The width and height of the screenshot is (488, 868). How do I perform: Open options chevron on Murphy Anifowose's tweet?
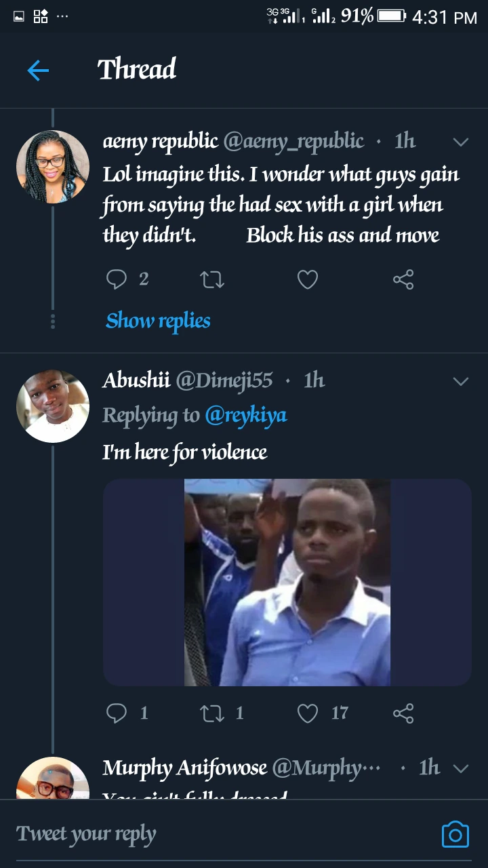[461, 768]
